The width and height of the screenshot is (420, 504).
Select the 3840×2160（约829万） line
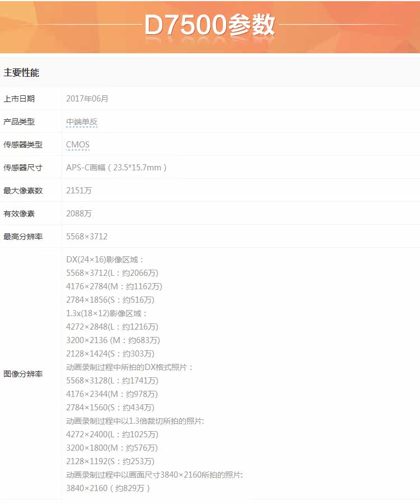[x=108, y=488]
